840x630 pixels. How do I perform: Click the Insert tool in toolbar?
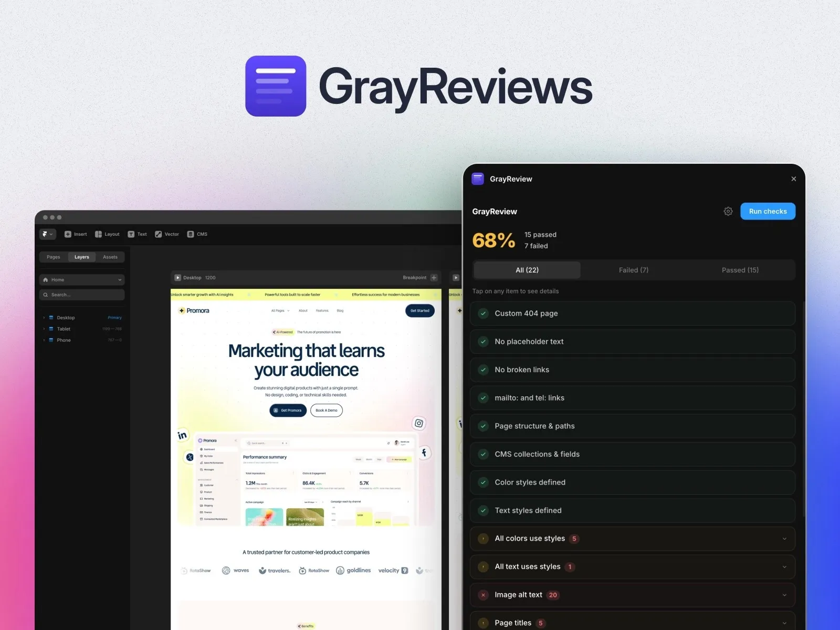[76, 234]
